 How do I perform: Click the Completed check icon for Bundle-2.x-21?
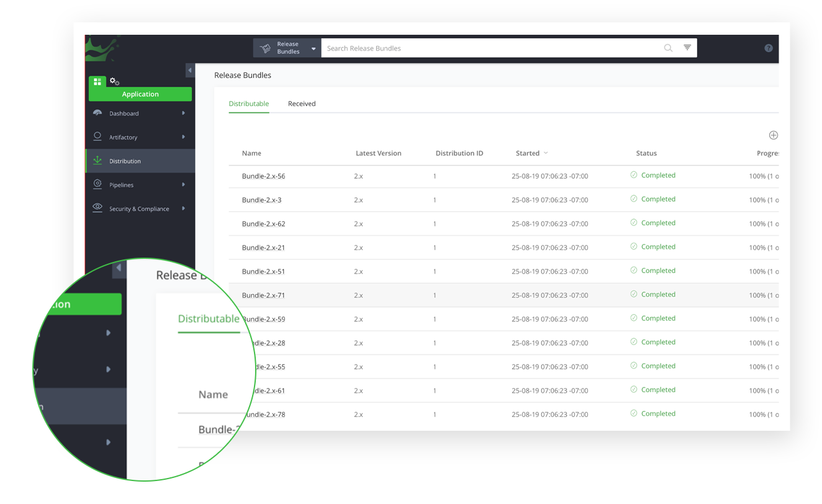click(634, 246)
